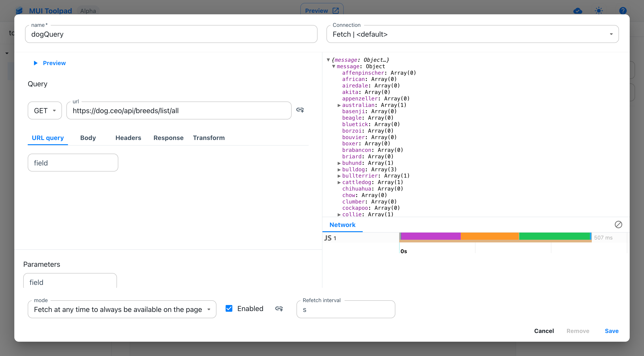644x356 pixels.
Task: Switch to the Body tab
Action: (x=88, y=138)
